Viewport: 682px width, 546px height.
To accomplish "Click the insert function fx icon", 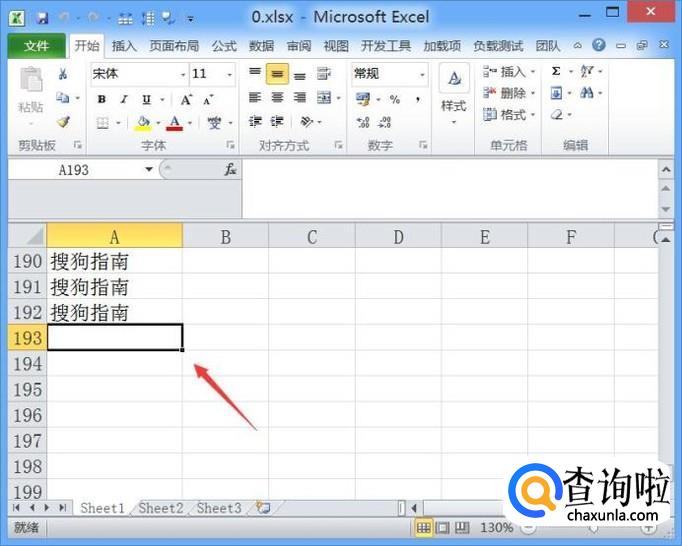I will click(x=230, y=169).
